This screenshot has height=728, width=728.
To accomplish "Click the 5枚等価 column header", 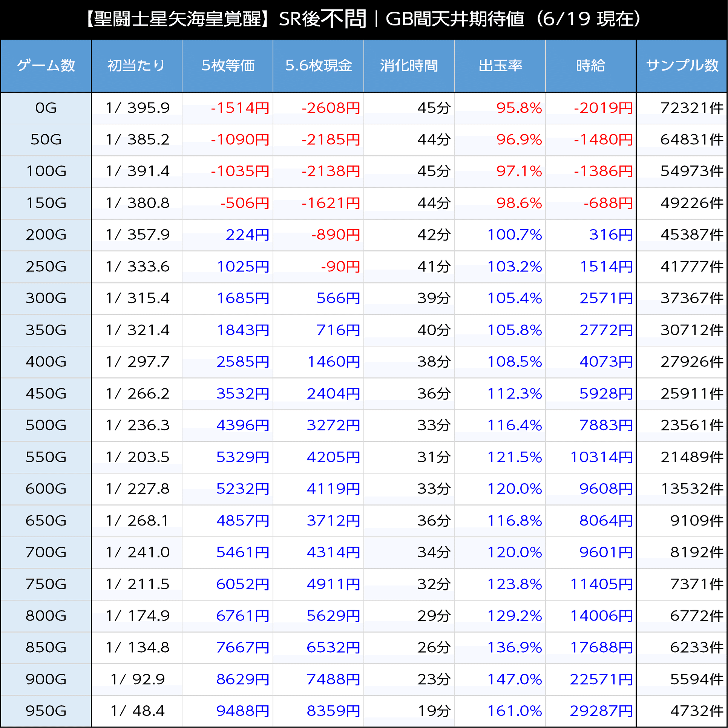I will pos(228,66).
